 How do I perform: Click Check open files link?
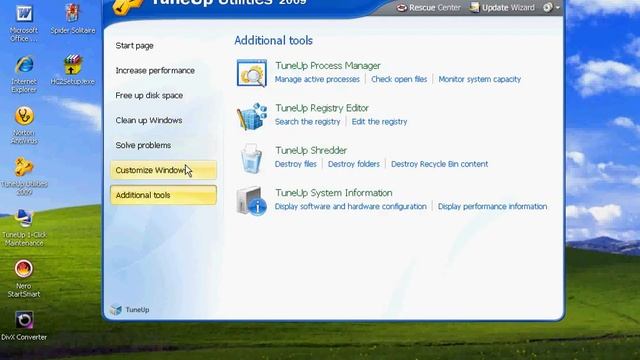coord(399,79)
